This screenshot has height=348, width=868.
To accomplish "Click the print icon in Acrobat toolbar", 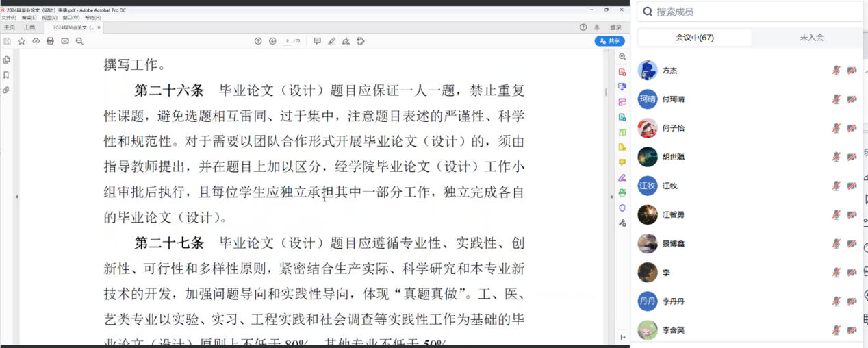I will (50, 41).
